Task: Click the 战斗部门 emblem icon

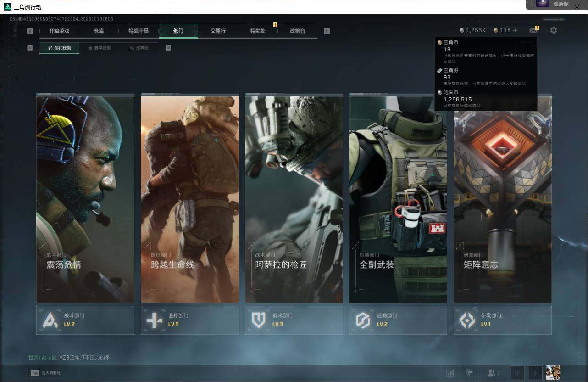Action: tap(50, 320)
